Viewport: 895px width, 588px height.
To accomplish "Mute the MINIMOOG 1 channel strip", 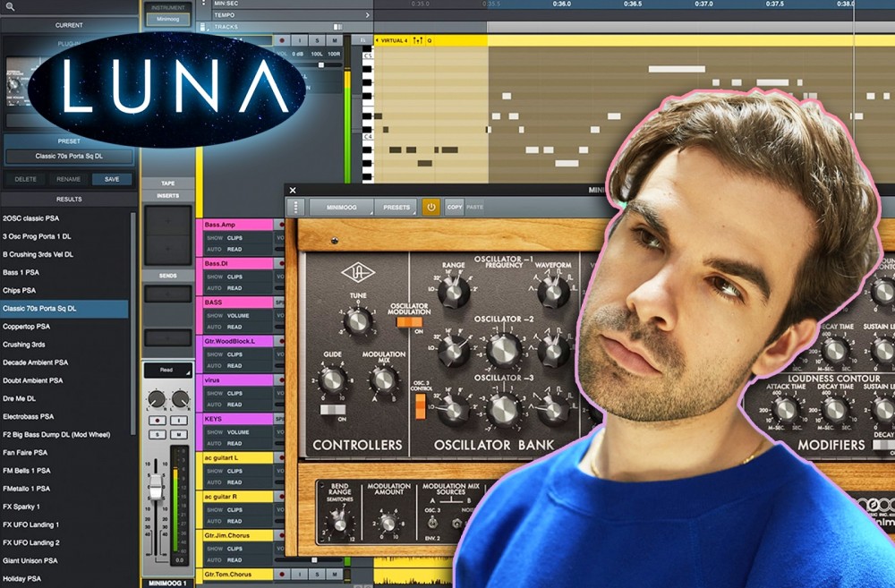I will [179, 434].
